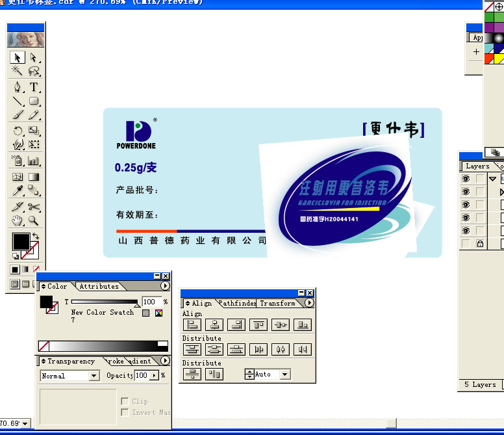Collapse the top layer disclosure triangle
504x435 pixels.
pos(492,179)
